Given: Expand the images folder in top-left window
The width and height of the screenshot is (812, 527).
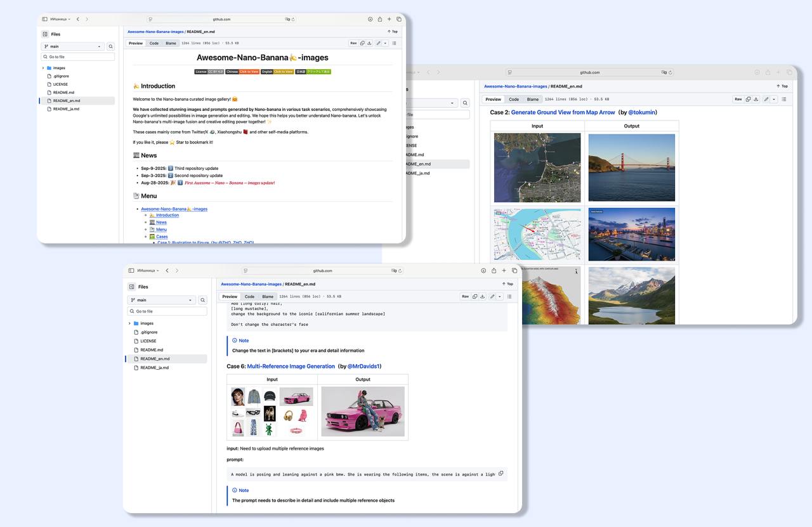Looking at the screenshot, I should click(43, 68).
